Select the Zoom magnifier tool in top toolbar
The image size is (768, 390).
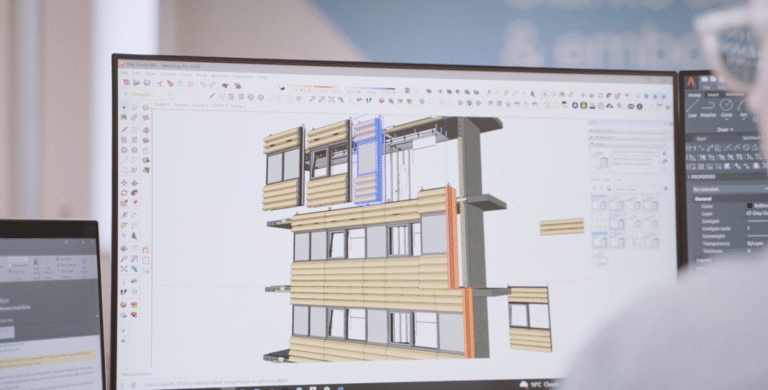click(312, 99)
